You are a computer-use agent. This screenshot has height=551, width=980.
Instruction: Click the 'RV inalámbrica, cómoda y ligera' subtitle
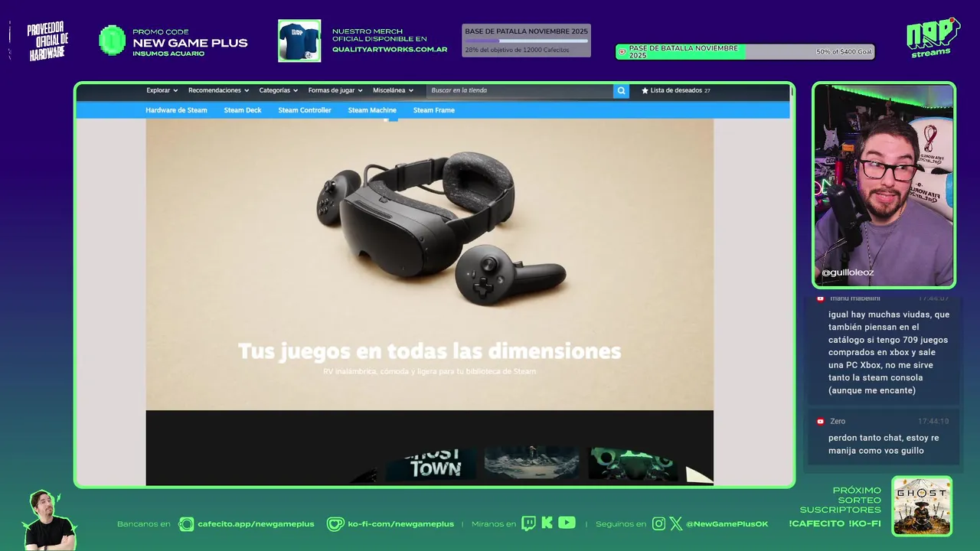pos(430,371)
